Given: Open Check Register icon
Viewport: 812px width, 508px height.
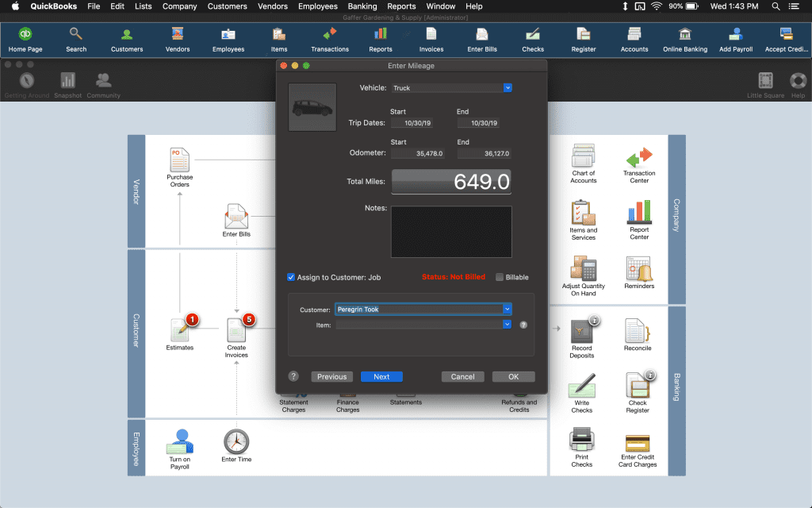Looking at the screenshot, I should [x=638, y=392].
